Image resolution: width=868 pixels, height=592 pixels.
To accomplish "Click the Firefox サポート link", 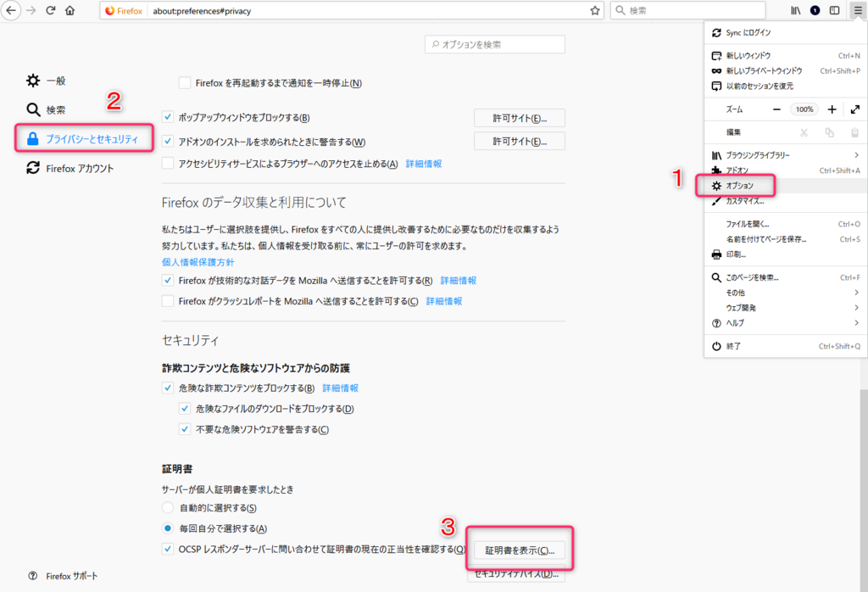I will tap(71, 576).
